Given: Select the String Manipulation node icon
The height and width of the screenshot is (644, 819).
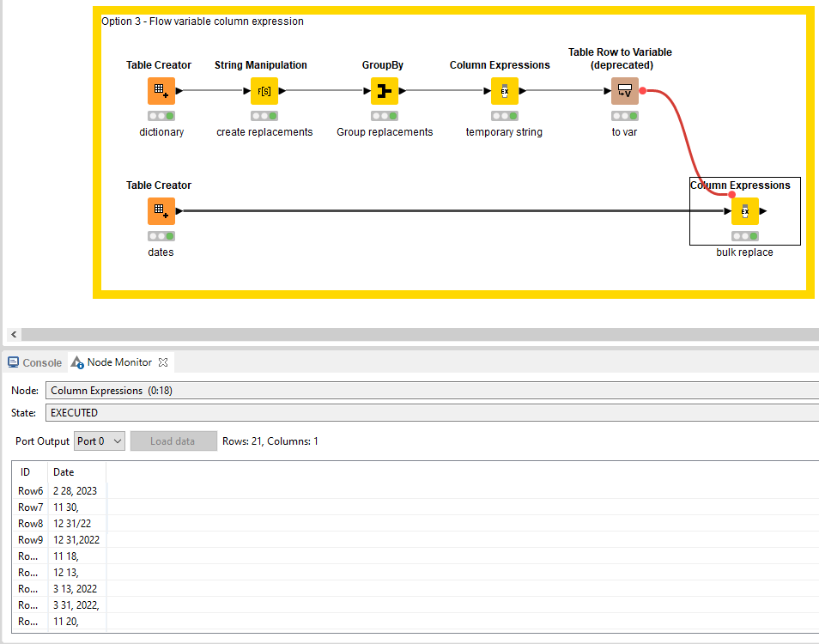Looking at the screenshot, I should (264, 91).
